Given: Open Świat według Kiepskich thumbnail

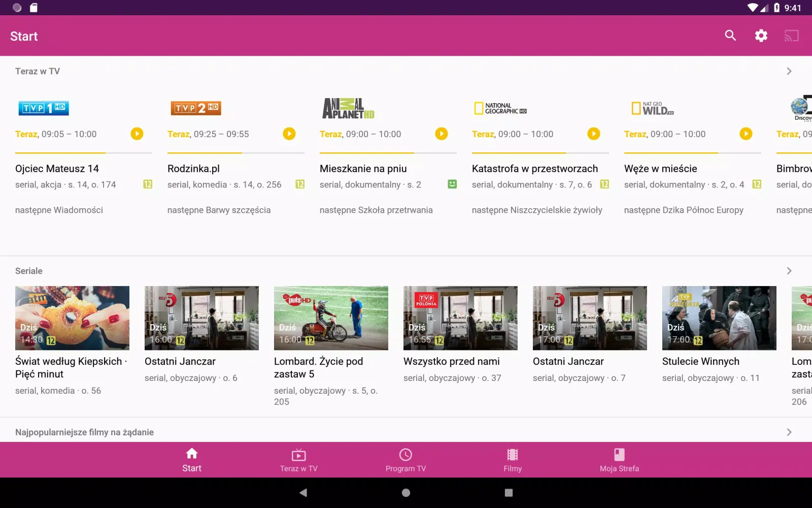Looking at the screenshot, I should coord(72,318).
